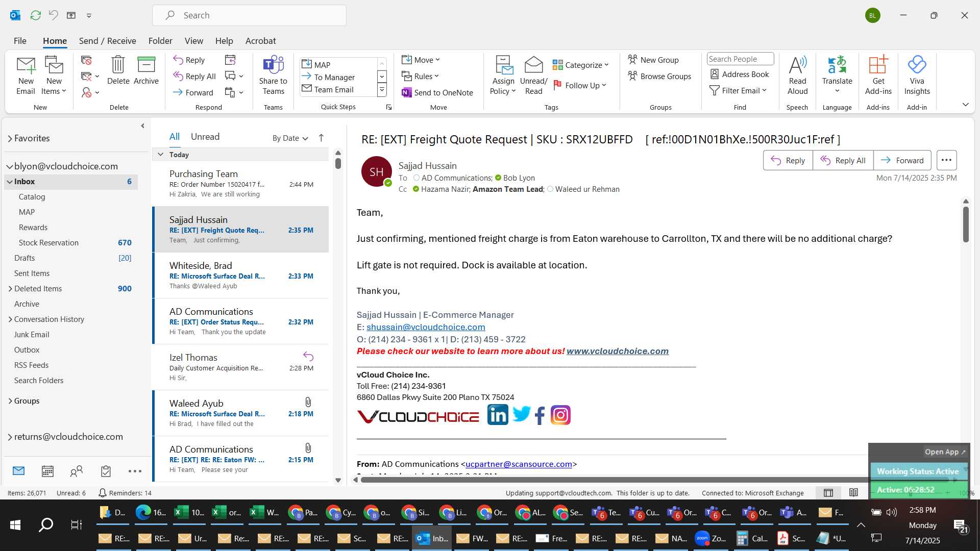Open Filter Email dropdown

(x=738, y=90)
